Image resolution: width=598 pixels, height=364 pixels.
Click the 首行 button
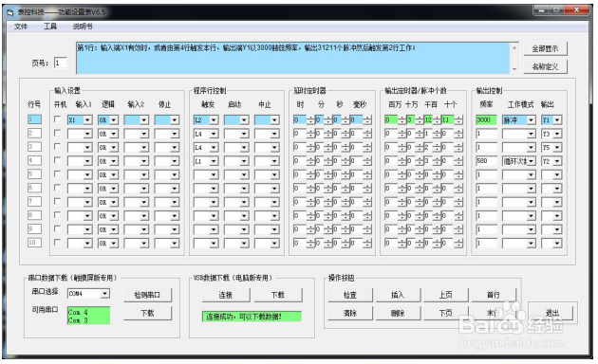click(x=494, y=295)
